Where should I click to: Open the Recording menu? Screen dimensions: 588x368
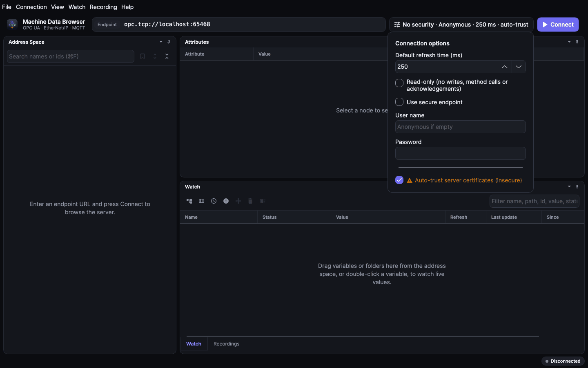[x=103, y=7]
